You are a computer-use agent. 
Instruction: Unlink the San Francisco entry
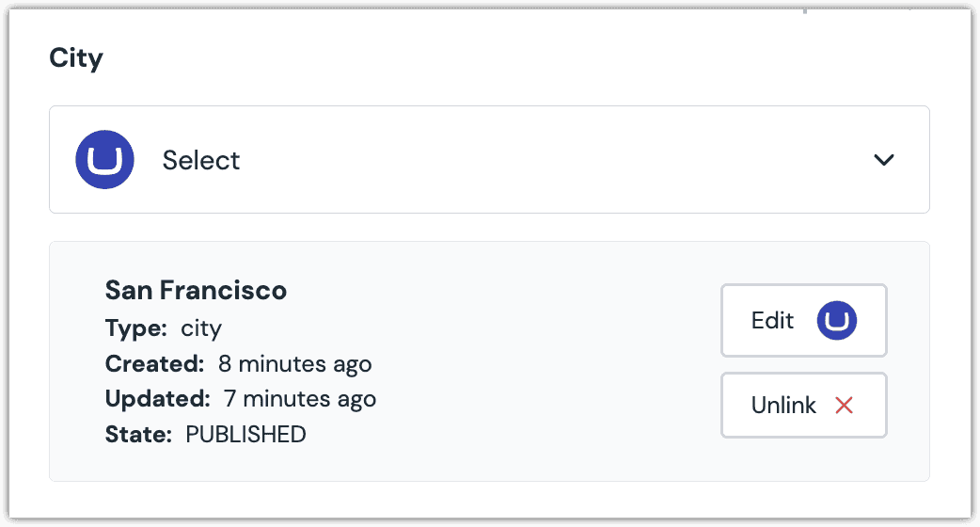click(804, 405)
